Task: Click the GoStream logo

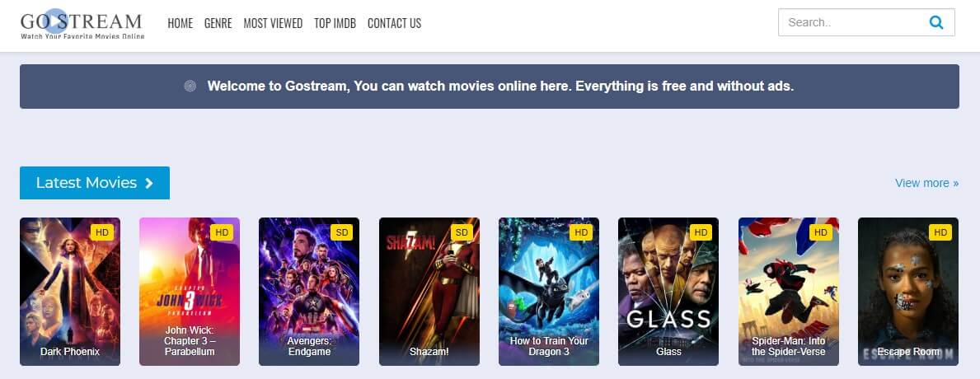Action: click(82, 25)
